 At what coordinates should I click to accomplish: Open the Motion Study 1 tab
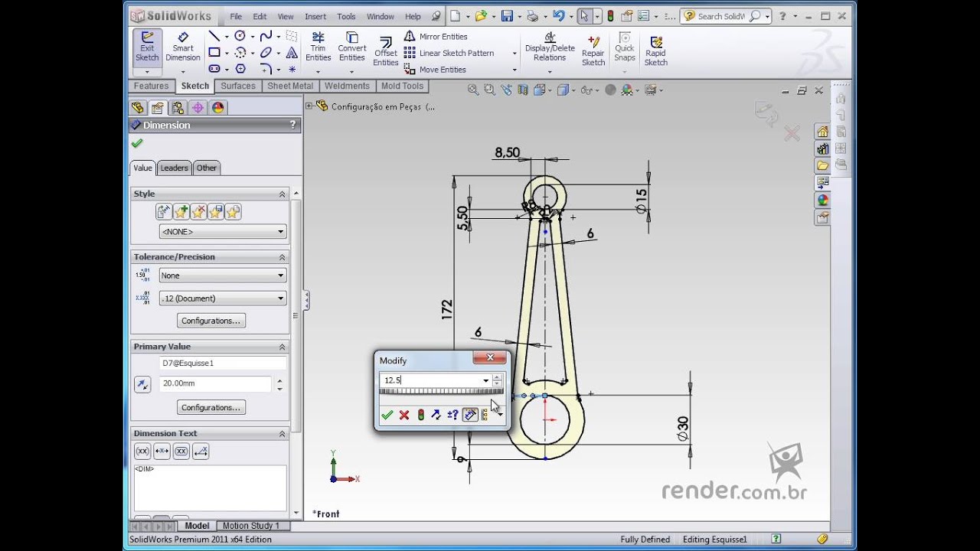[251, 526]
